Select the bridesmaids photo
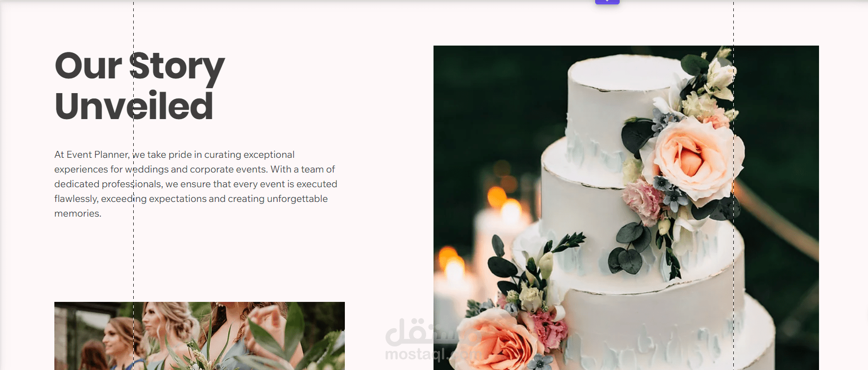Image resolution: width=868 pixels, height=370 pixels. click(199, 336)
